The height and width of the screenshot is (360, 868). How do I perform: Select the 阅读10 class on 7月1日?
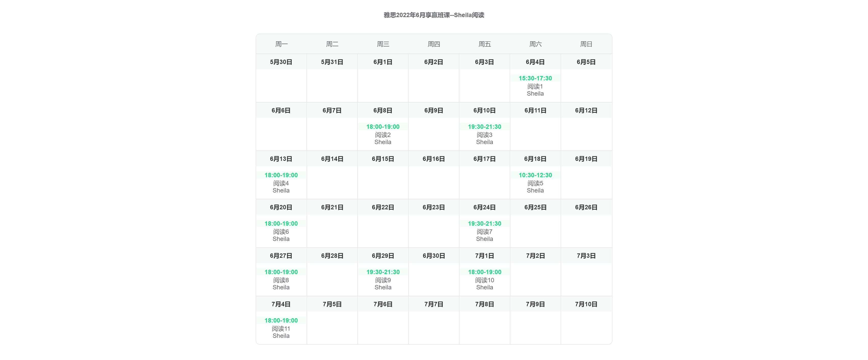click(484, 280)
